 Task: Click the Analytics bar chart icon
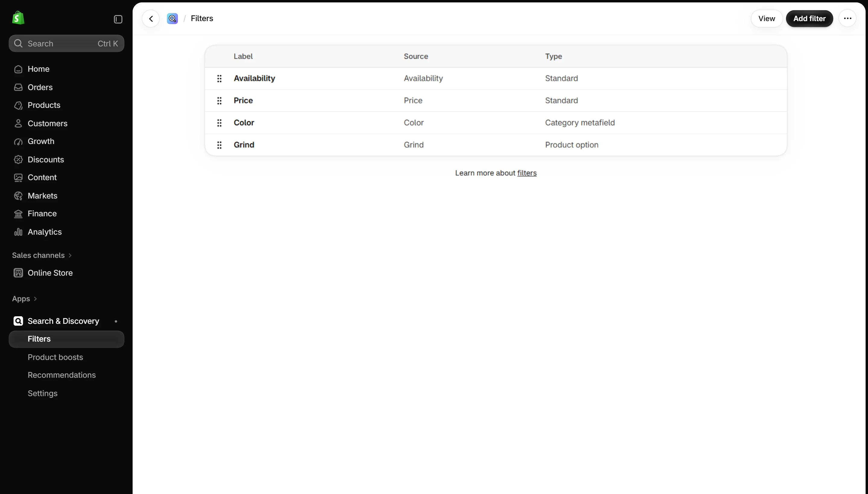[18, 232]
